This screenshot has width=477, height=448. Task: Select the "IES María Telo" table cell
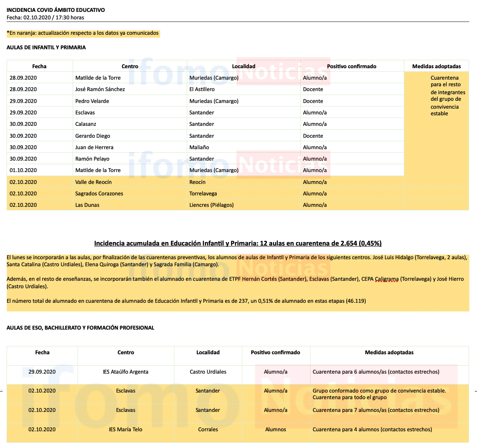tap(126, 430)
